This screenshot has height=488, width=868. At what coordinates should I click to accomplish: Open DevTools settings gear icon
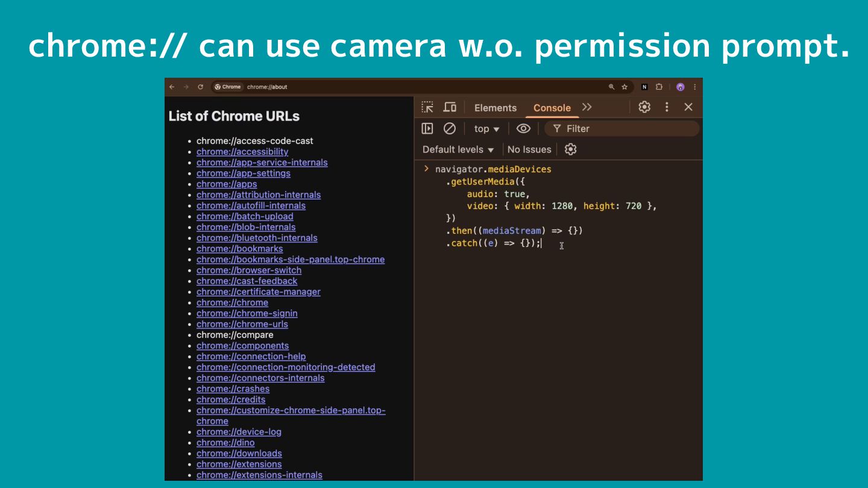[x=644, y=107]
